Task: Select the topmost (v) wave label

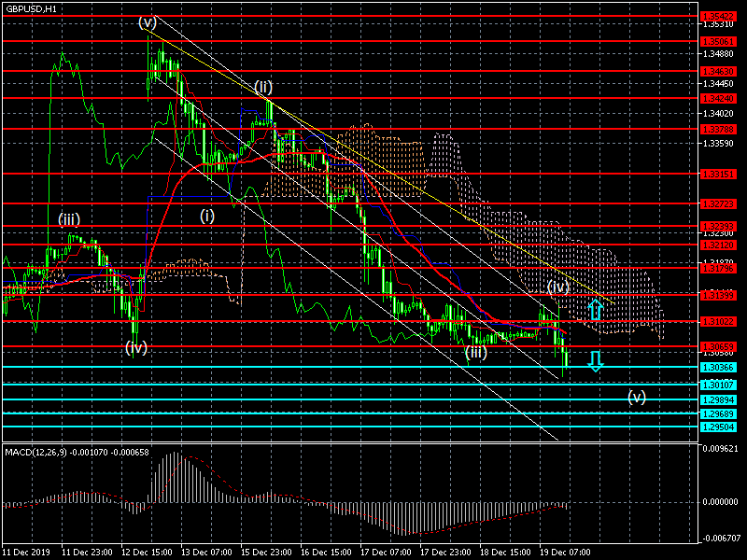Action: [x=148, y=22]
